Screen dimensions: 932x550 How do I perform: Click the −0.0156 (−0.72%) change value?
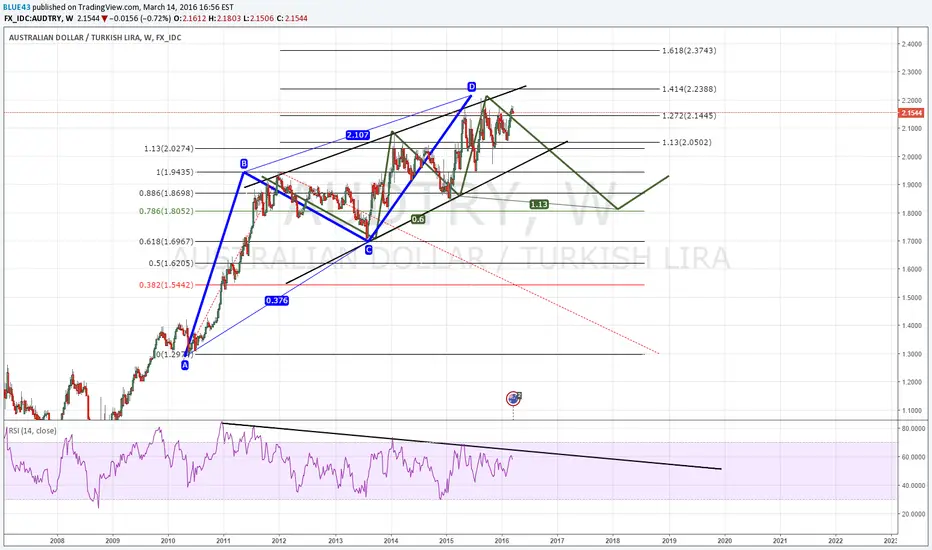tap(140, 18)
